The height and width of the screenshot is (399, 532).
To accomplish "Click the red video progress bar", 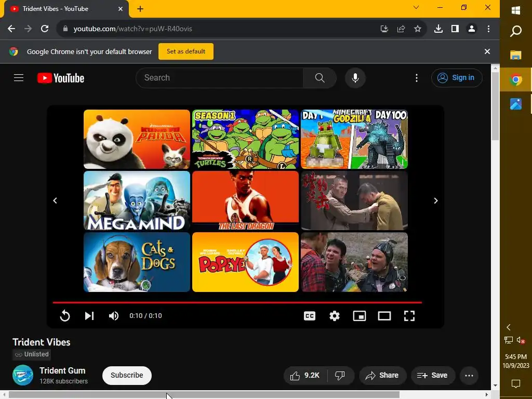I will tap(237, 302).
